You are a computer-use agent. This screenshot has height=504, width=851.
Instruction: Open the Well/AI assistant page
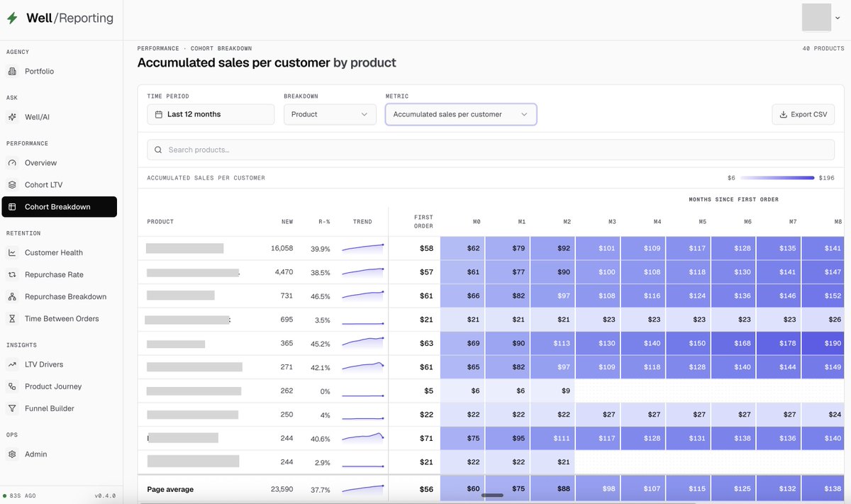click(60, 117)
